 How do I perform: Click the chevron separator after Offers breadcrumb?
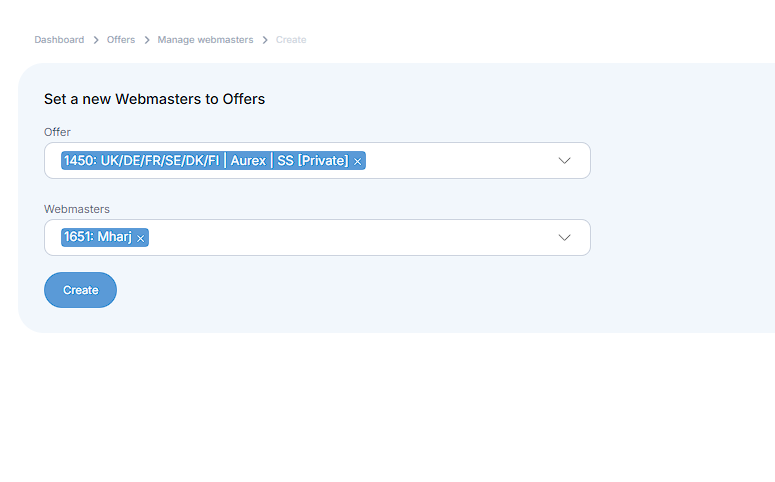click(146, 40)
